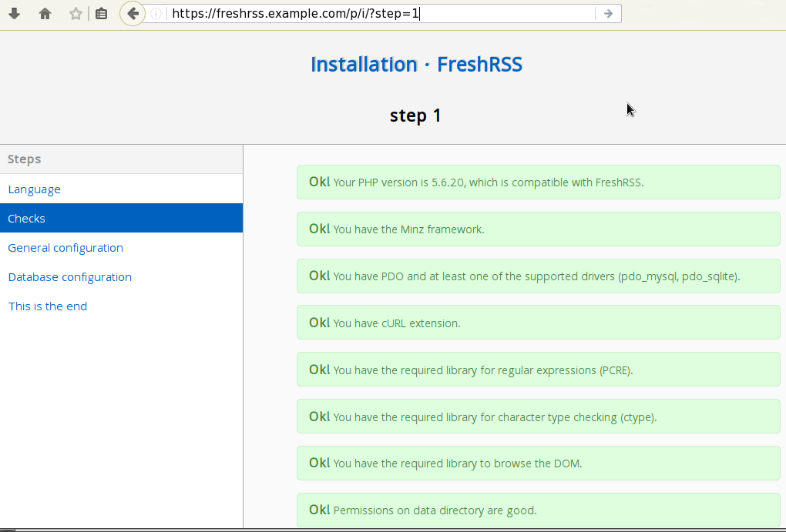Click the PDO drivers check message
This screenshot has width=786, height=532.
coord(538,276)
